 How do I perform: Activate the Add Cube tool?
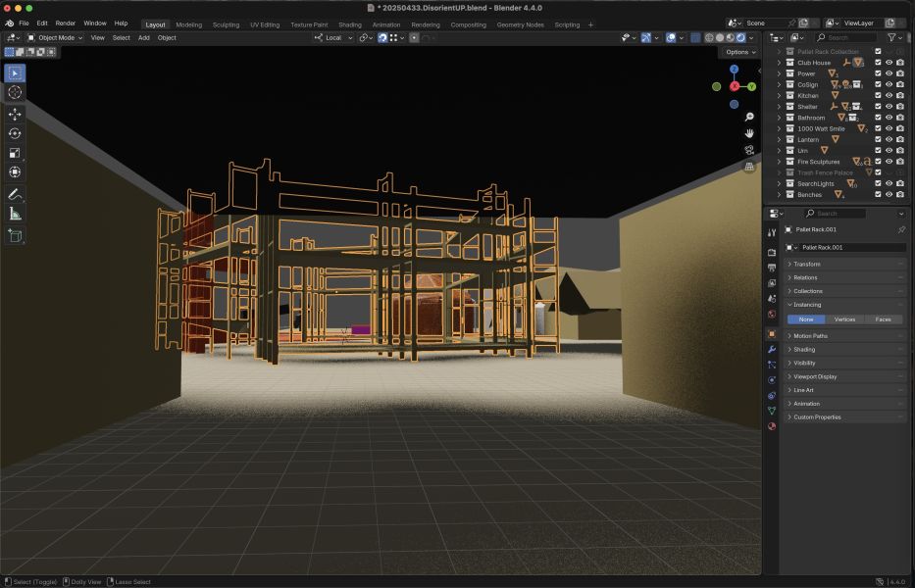click(x=15, y=235)
